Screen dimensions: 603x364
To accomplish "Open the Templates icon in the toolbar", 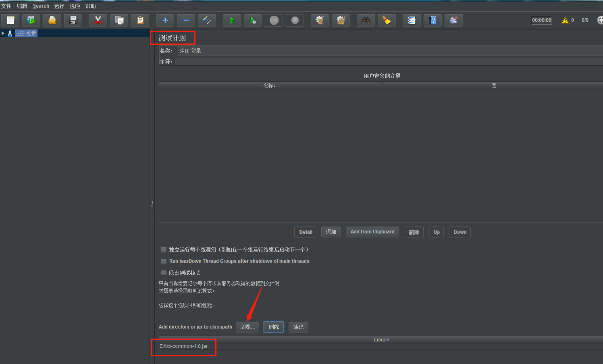I will (x=31, y=20).
